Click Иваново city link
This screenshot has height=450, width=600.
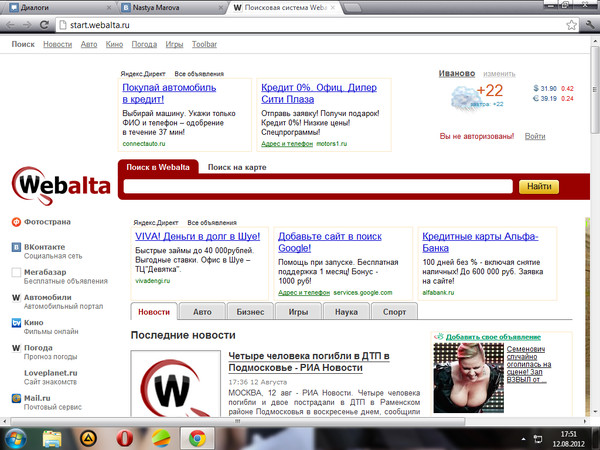[x=457, y=73]
